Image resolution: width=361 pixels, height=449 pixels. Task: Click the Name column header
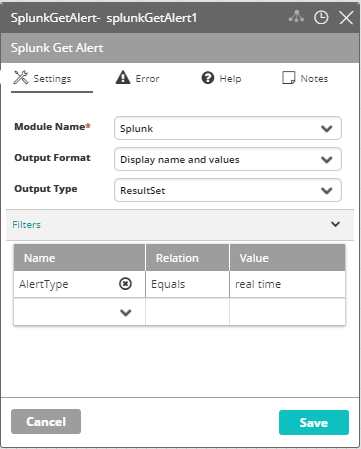79,258
